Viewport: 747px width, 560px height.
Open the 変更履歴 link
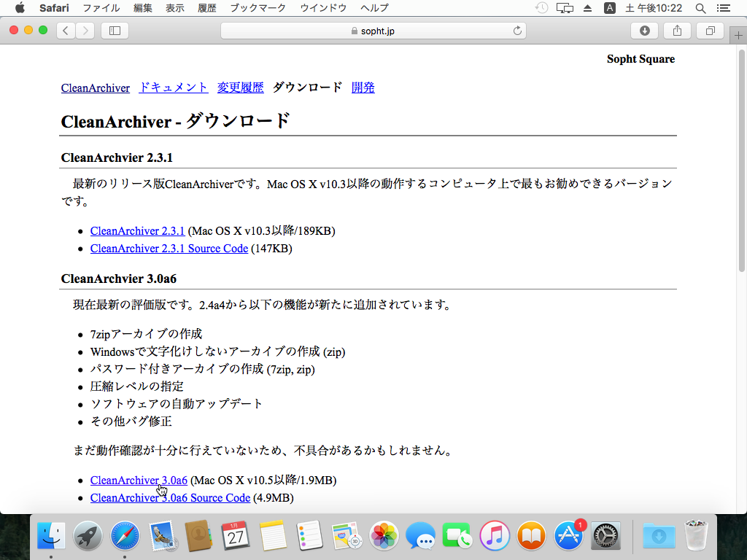[x=241, y=87]
